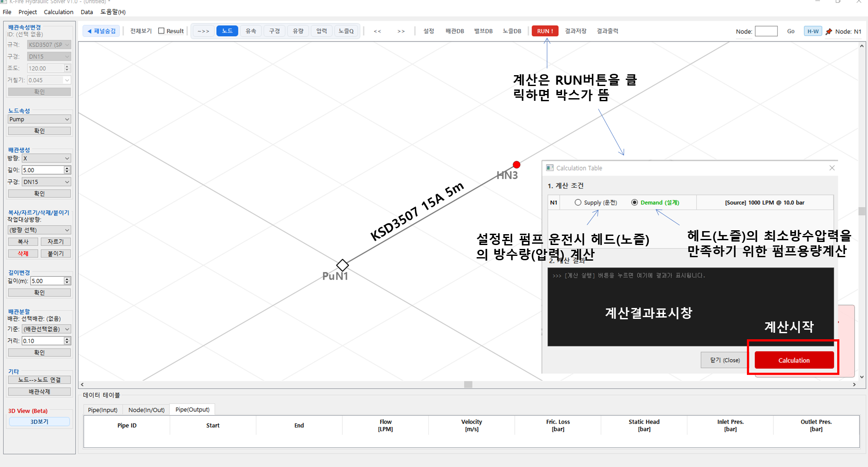This screenshot has width=868, height=467.
Task: Click 결과저장 to save results
Action: (575, 31)
